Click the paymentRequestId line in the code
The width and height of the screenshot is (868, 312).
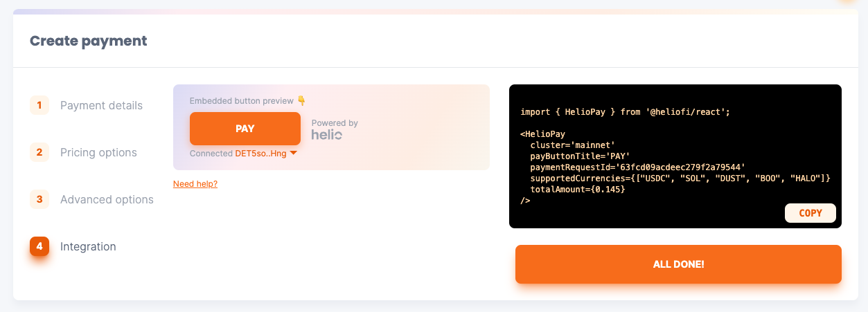coord(637,167)
